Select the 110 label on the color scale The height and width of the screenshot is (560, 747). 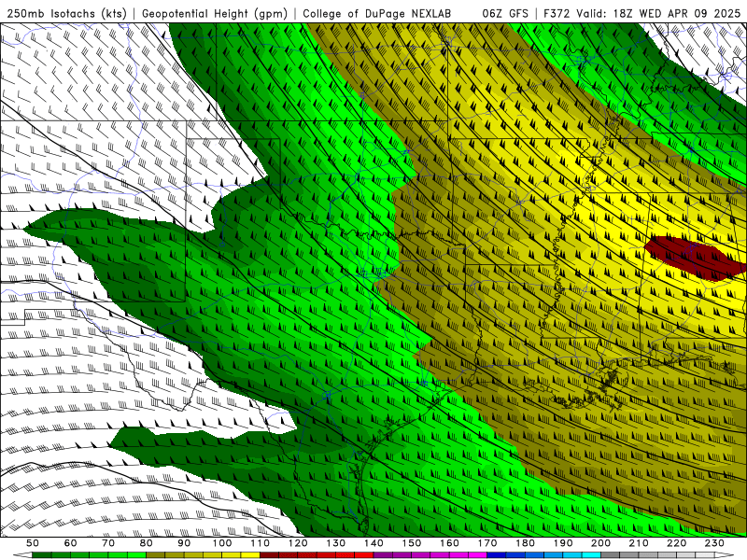click(x=260, y=543)
